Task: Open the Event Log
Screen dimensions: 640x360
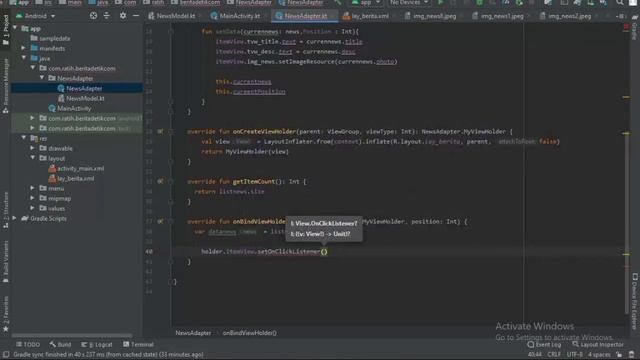Action: 544,344
